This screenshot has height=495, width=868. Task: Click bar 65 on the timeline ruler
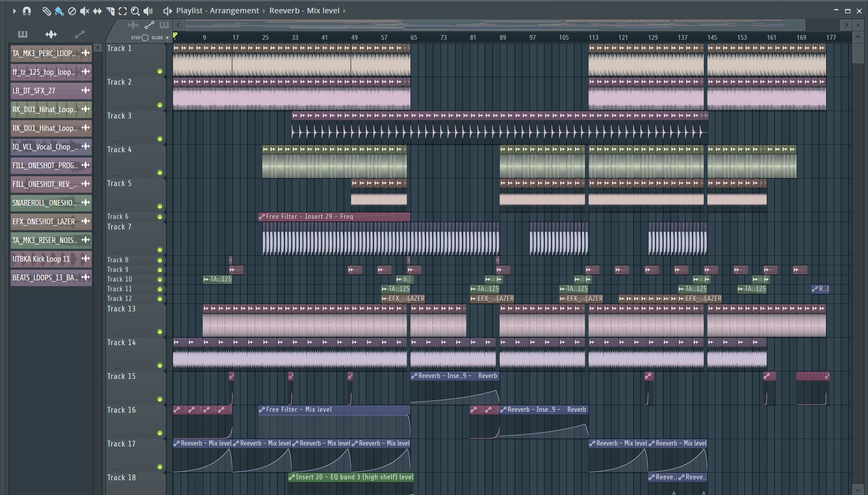pos(414,37)
